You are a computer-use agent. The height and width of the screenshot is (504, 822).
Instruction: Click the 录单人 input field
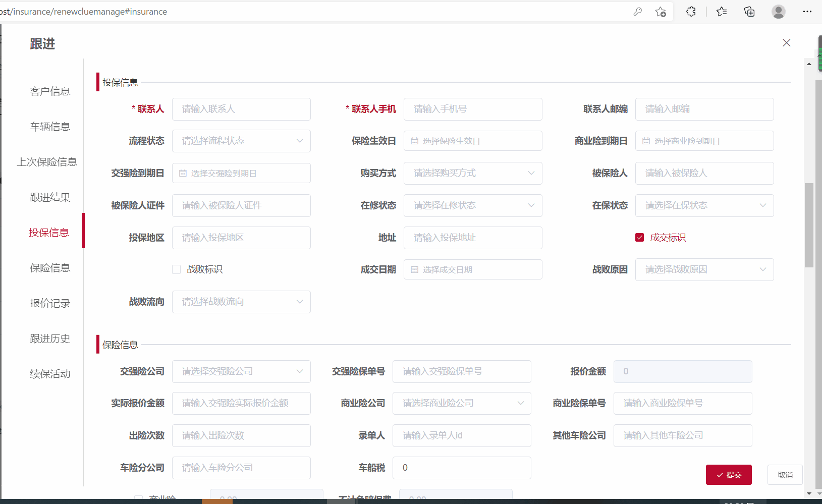pos(462,435)
